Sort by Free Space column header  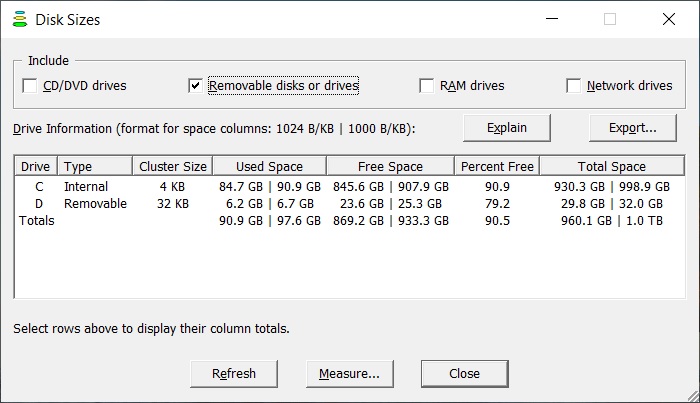pyautogui.click(x=391, y=166)
